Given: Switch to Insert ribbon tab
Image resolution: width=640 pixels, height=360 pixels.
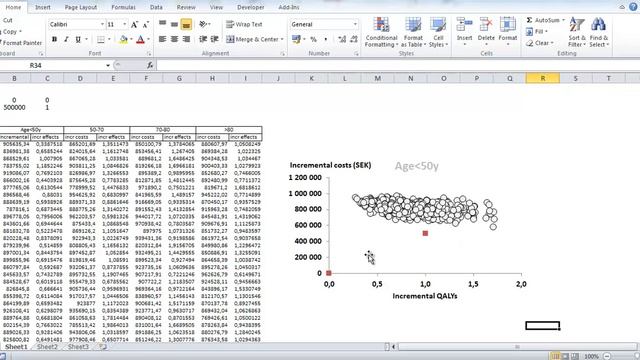Looking at the screenshot, I should [x=42, y=7].
